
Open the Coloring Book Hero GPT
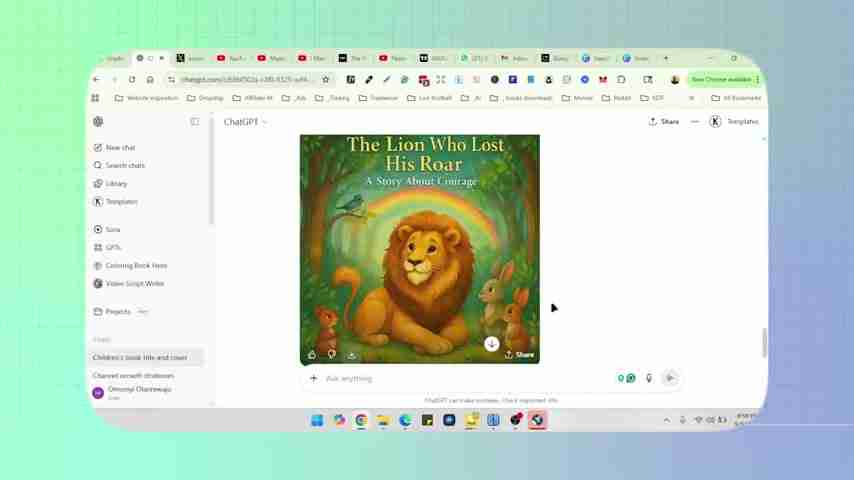click(131, 265)
